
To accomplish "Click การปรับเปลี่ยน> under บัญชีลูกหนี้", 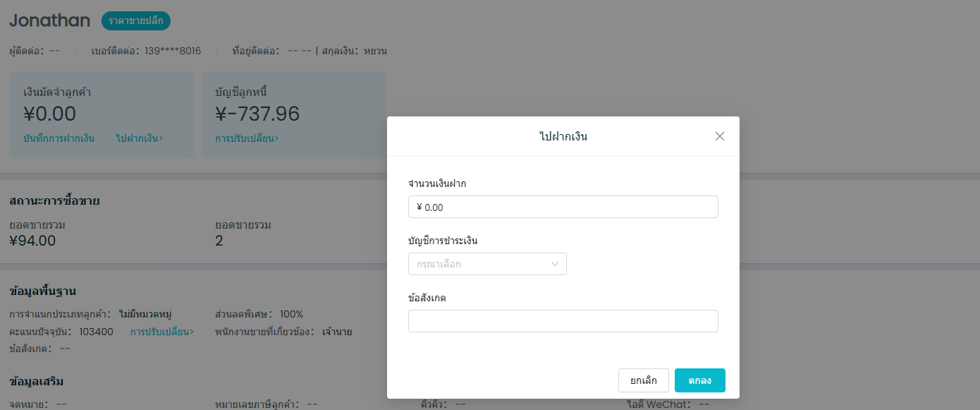I will tap(247, 138).
